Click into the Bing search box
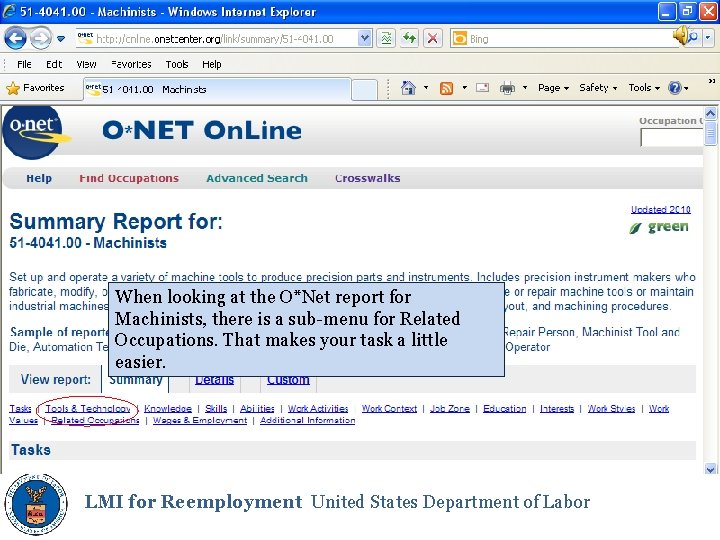The image size is (720, 540). point(566,39)
